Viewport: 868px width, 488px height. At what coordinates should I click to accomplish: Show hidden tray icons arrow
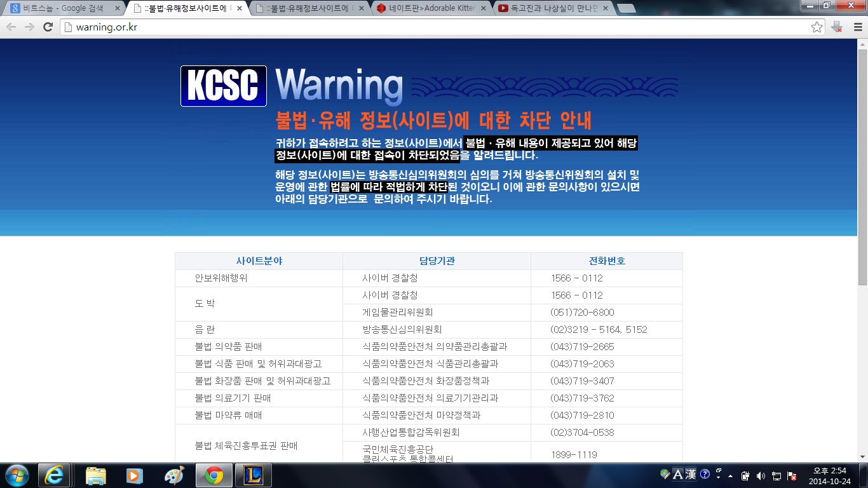(x=731, y=475)
